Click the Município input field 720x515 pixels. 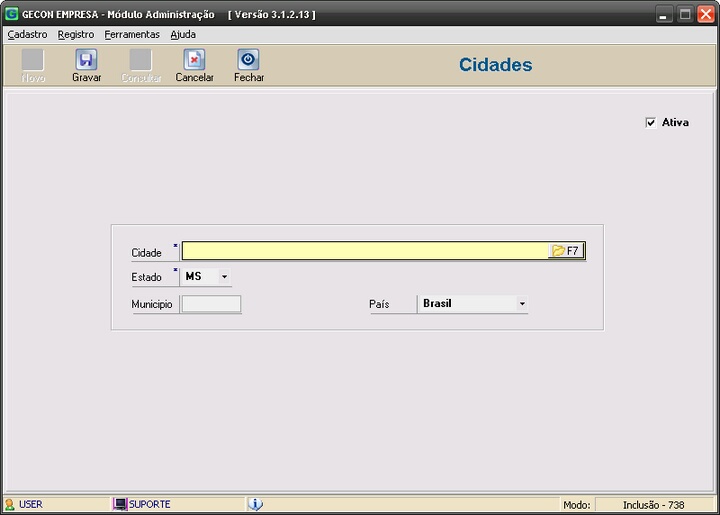pos(211,304)
